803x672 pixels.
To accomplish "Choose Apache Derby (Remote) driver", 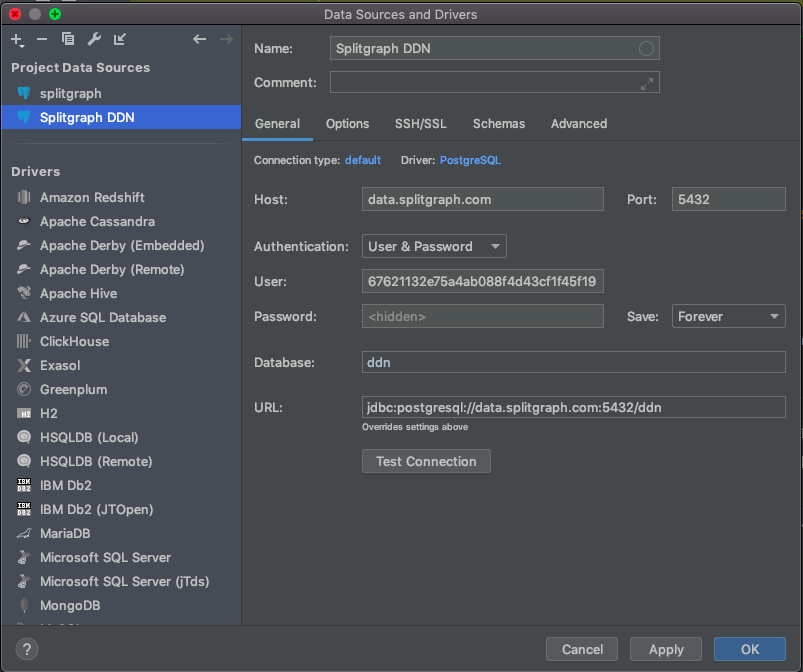I will pyautogui.click(x=121, y=269).
